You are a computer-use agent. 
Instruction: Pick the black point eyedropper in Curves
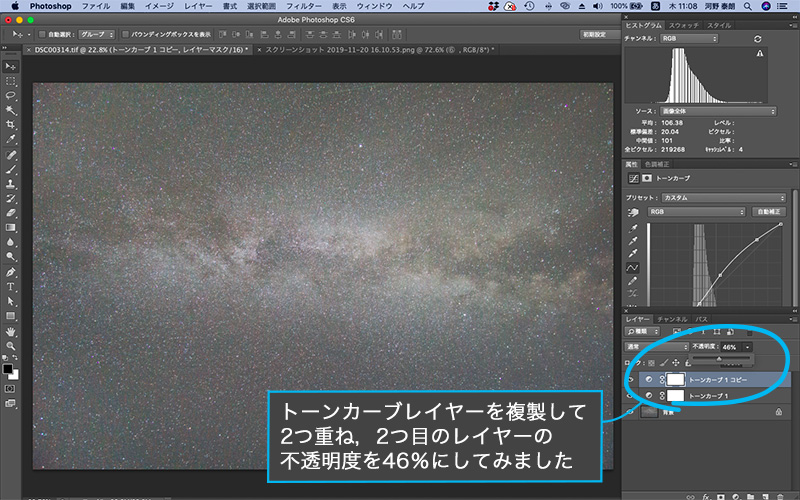(x=633, y=228)
